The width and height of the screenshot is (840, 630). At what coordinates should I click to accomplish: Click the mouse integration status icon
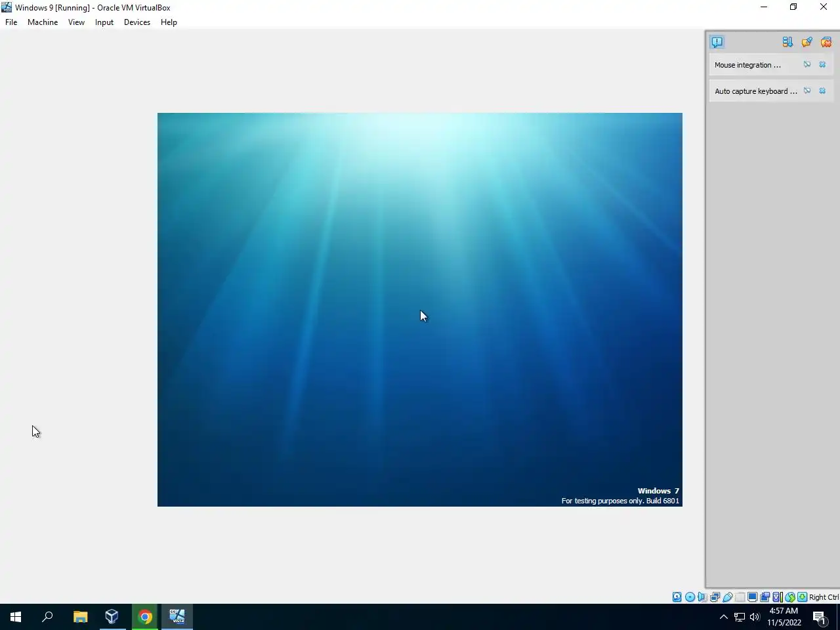pos(790,597)
